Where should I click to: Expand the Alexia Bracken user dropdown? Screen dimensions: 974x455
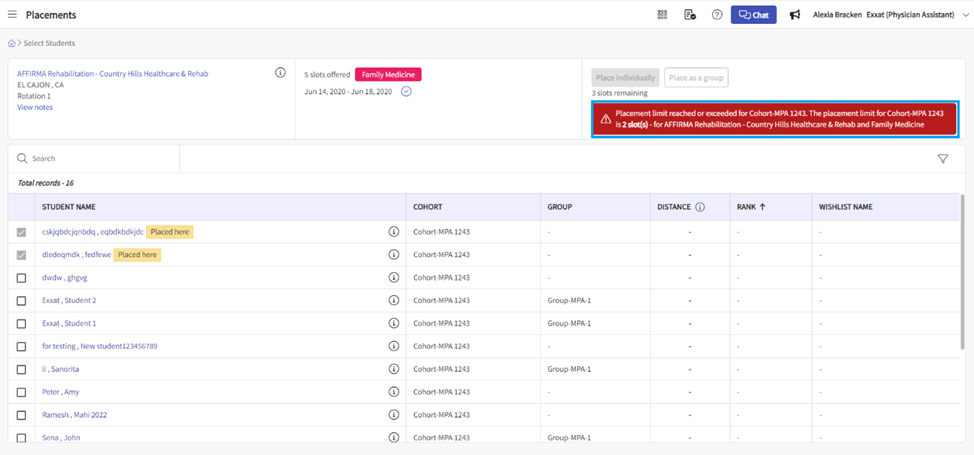pos(965,15)
